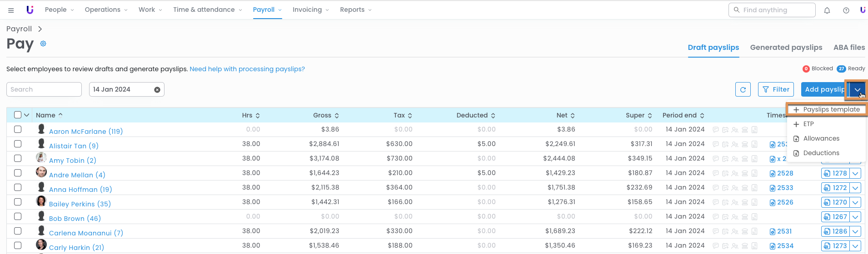Click the Filter button
868x254 pixels.
(x=776, y=89)
